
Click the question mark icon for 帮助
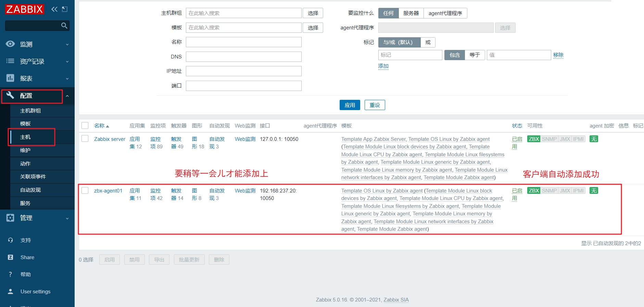pos(10,274)
